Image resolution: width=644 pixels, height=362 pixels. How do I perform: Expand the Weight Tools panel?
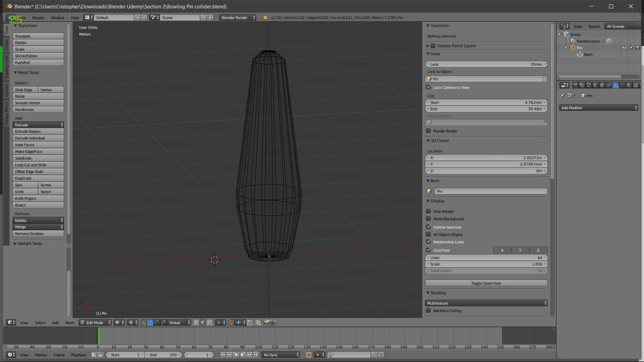(30, 244)
